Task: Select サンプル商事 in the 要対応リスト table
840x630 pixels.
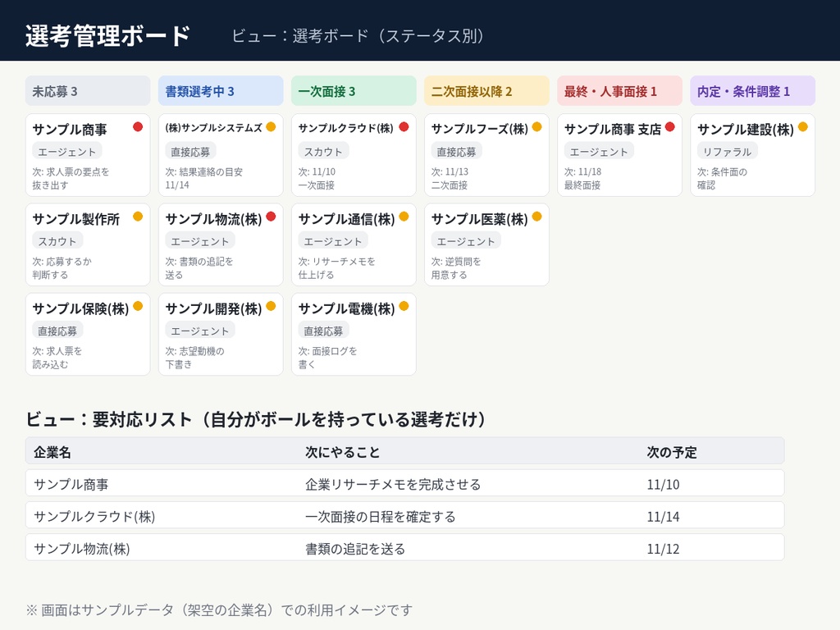Action: coord(71,484)
